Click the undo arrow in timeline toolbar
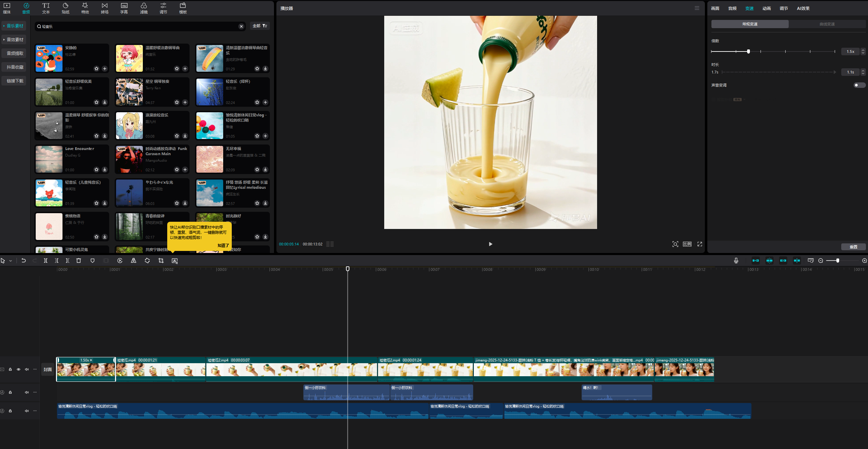Screen dimensions: 868x449 (23, 261)
